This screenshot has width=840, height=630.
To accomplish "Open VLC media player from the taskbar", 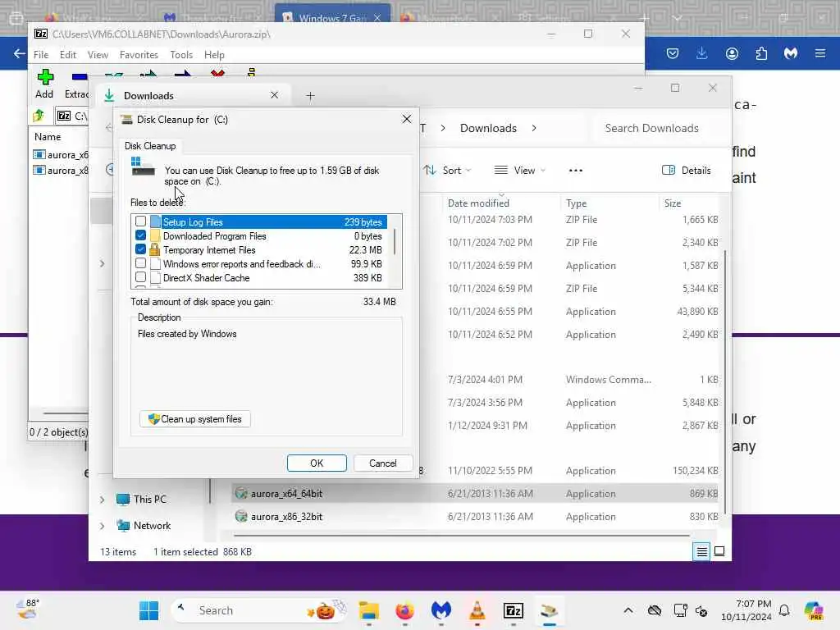I will click(477, 610).
